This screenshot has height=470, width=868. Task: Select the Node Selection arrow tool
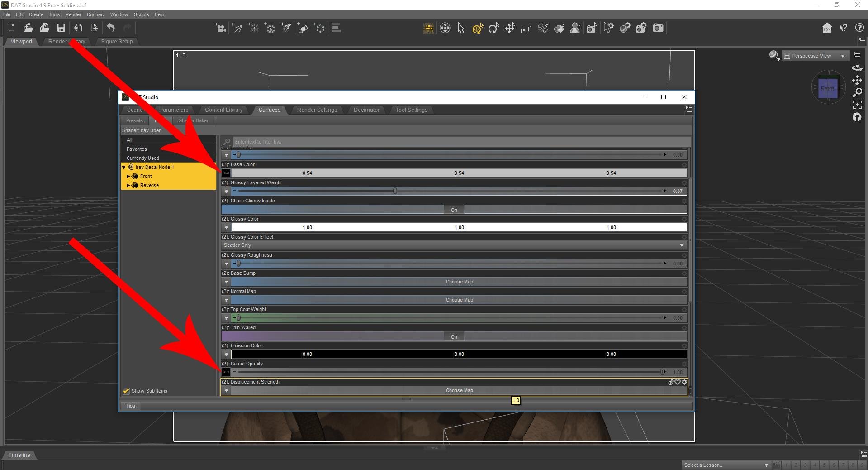(461, 28)
